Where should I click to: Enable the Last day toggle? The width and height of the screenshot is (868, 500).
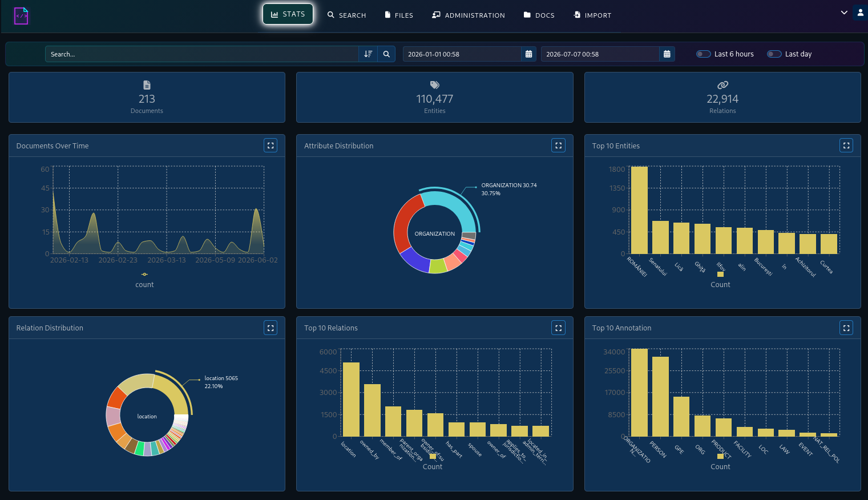(x=774, y=54)
